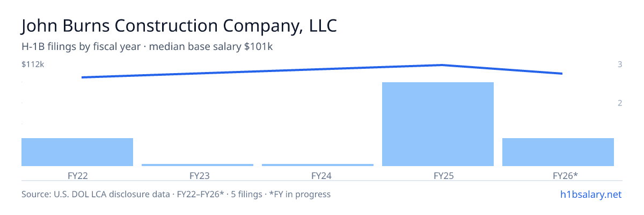This screenshot has width=644, height=215.
Task: Click the salary line start at FY22
Action: 82,77
